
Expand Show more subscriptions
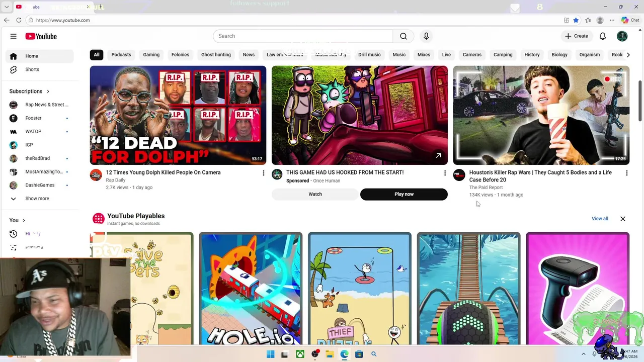pyautogui.click(x=40, y=199)
